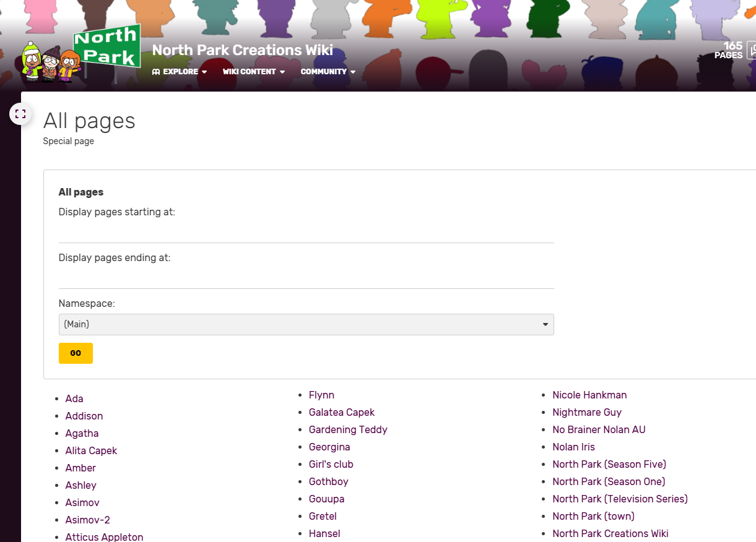The height and width of the screenshot is (542, 756).
Task: Open the Flynn page link
Action: tap(321, 395)
